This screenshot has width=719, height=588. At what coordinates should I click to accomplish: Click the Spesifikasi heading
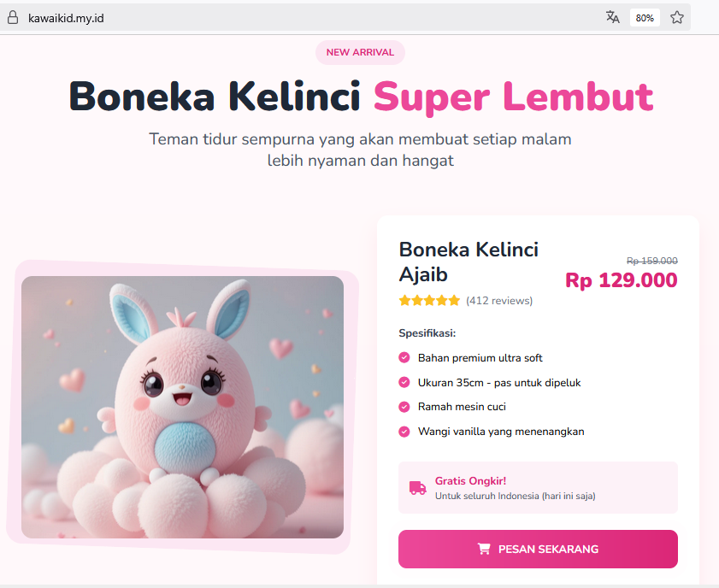[427, 333]
